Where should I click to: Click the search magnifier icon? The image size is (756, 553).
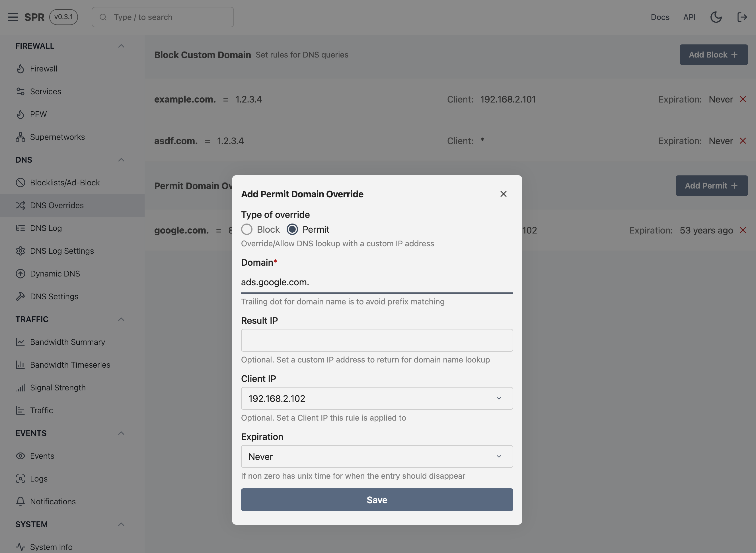click(x=103, y=17)
